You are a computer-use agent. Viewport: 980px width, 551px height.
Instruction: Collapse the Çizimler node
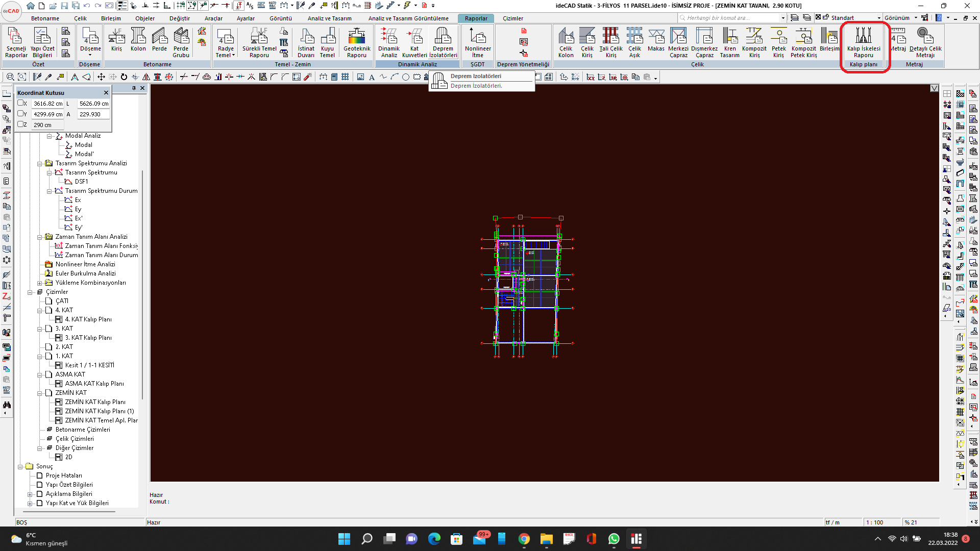[30, 292]
